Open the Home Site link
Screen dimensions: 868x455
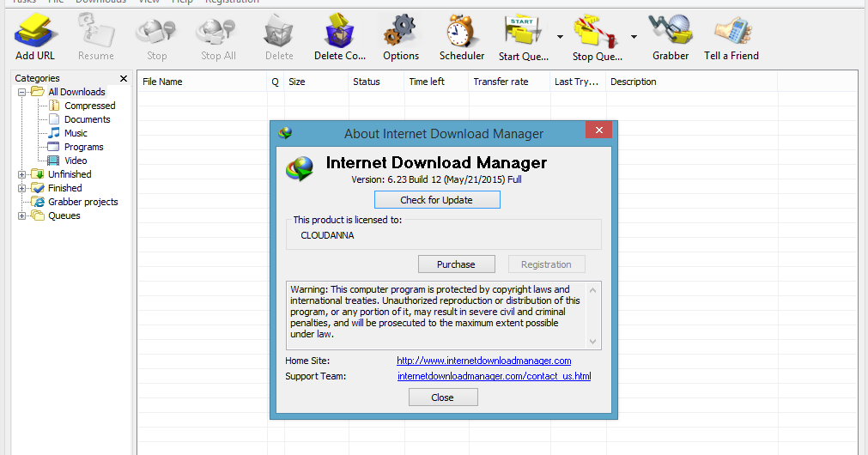(484, 361)
